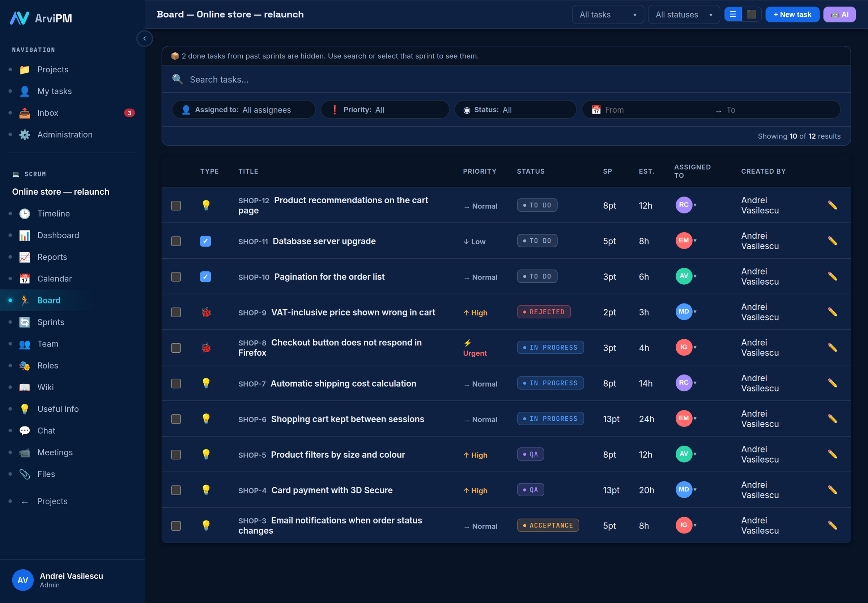Screen dimensions: 868x603
Task: Open Sprints in the sidebar
Action: 51,322
